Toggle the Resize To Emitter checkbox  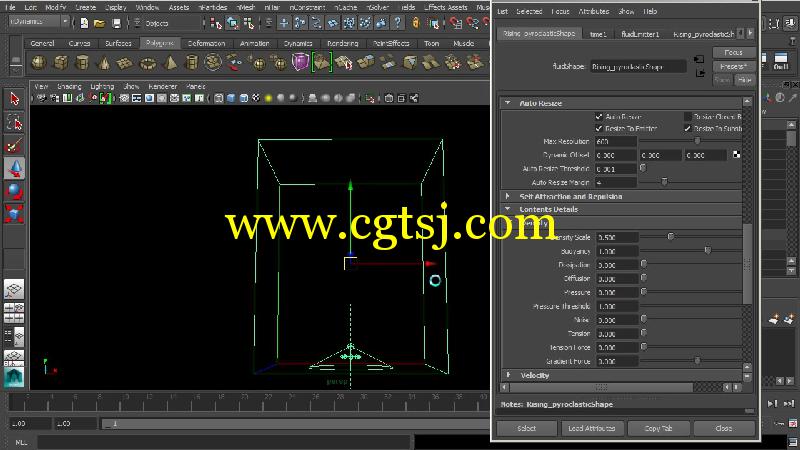[x=599, y=129]
